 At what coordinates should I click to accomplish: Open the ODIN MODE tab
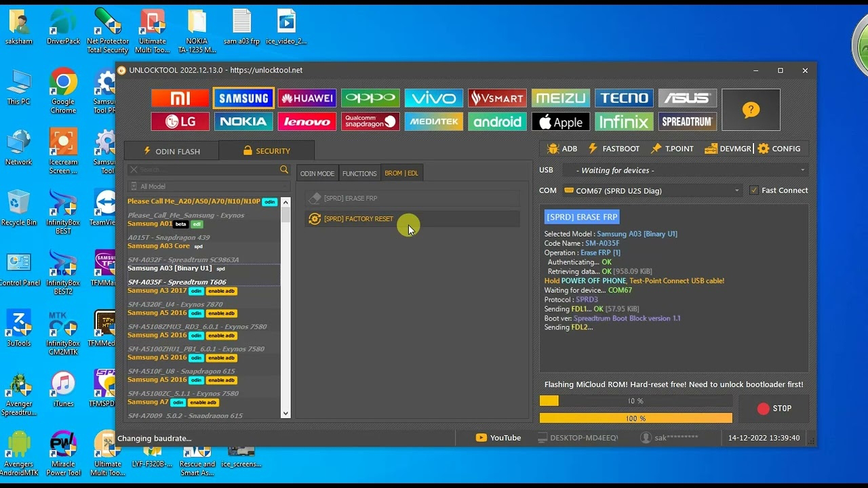click(317, 174)
